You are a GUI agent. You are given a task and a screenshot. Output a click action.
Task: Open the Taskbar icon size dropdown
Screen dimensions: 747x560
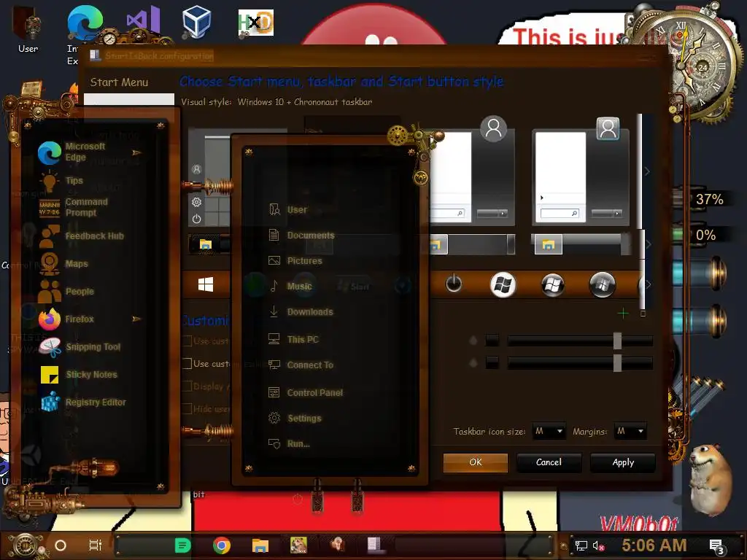[x=549, y=432]
